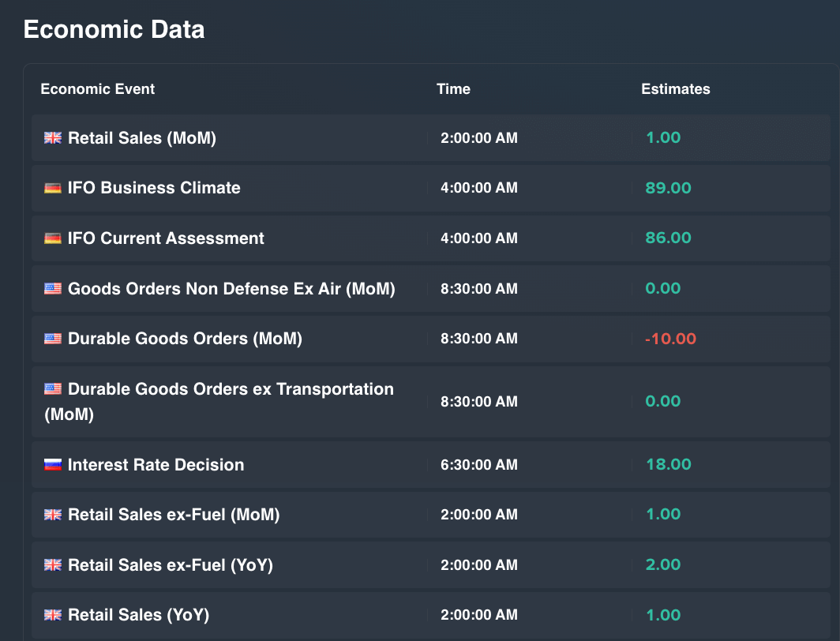Click the US flag on Goods Orders Non Defense row

pos(53,289)
